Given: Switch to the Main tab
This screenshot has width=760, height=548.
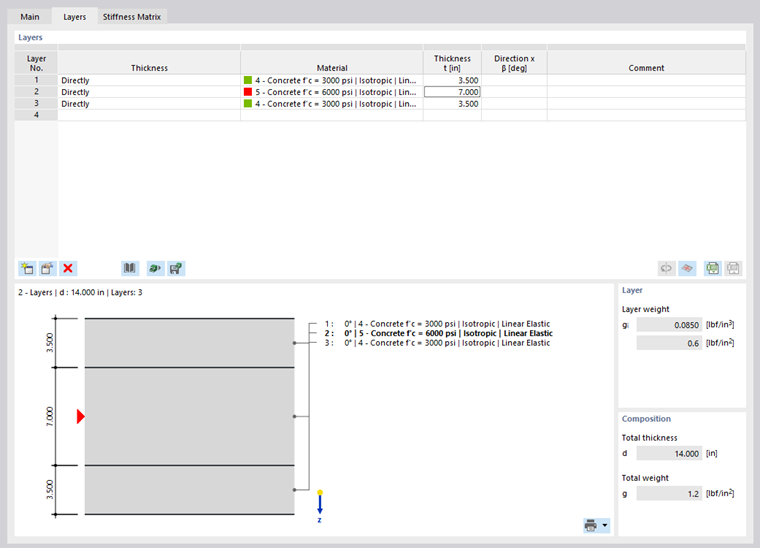Looking at the screenshot, I should pyautogui.click(x=30, y=16).
